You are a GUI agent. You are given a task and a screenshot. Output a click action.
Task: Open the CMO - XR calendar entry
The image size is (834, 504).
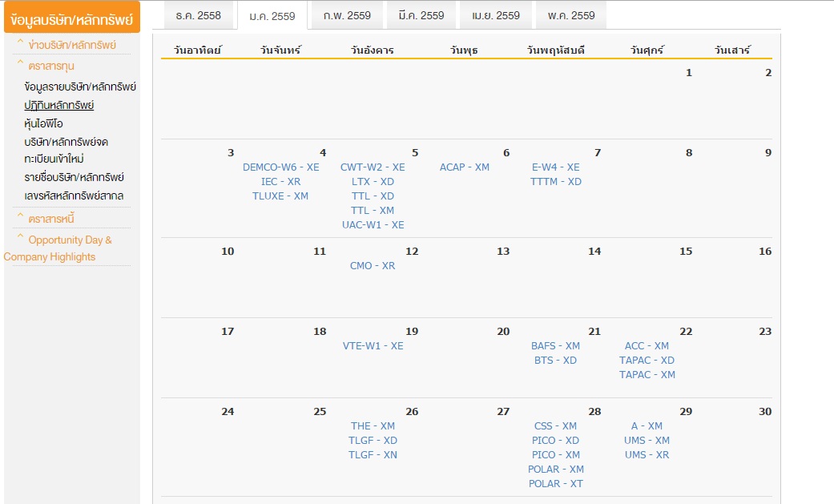coord(373,265)
